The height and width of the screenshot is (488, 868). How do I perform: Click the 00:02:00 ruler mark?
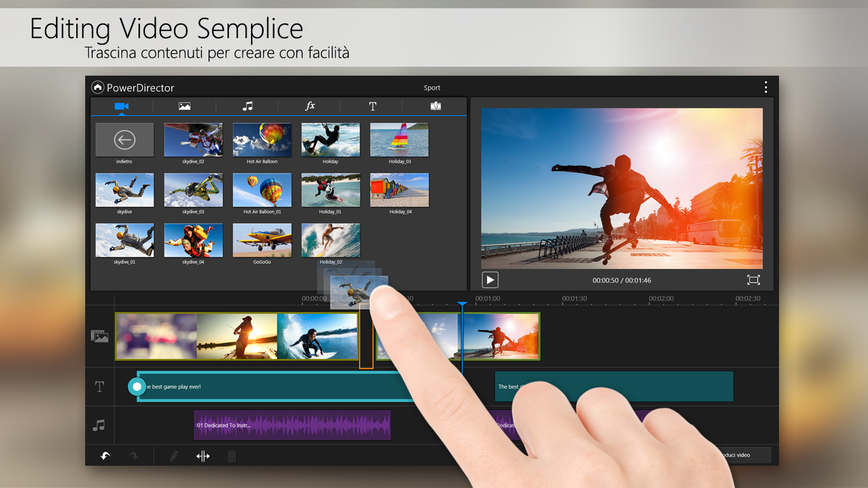click(661, 299)
